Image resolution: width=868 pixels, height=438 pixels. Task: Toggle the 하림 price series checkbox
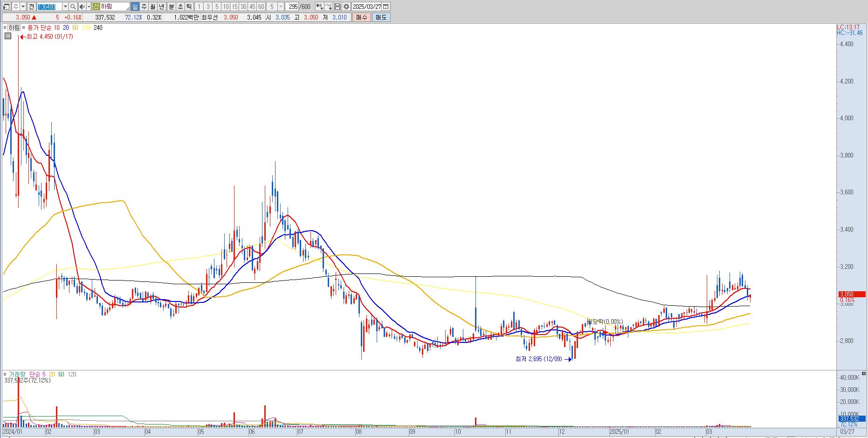point(5,27)
